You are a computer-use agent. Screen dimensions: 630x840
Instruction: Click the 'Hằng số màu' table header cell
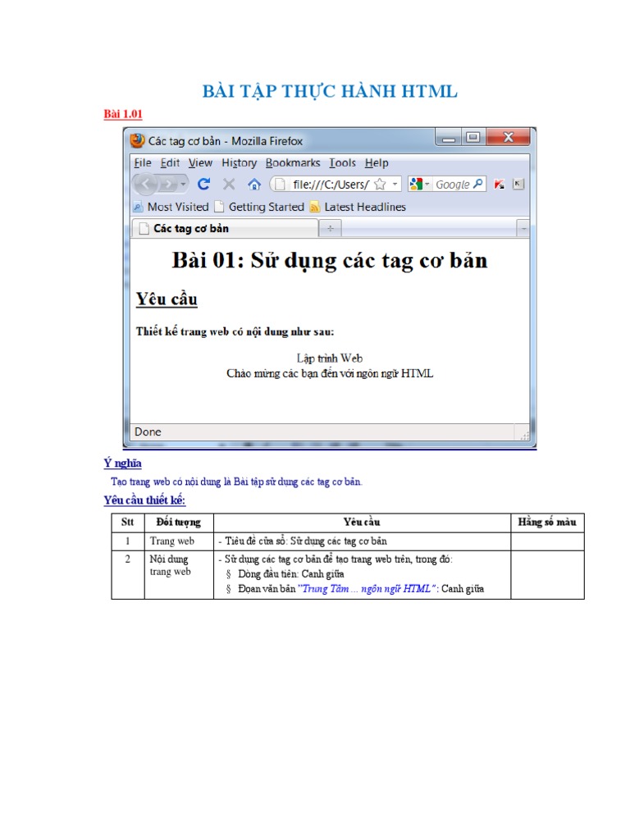tap(547, 523)
